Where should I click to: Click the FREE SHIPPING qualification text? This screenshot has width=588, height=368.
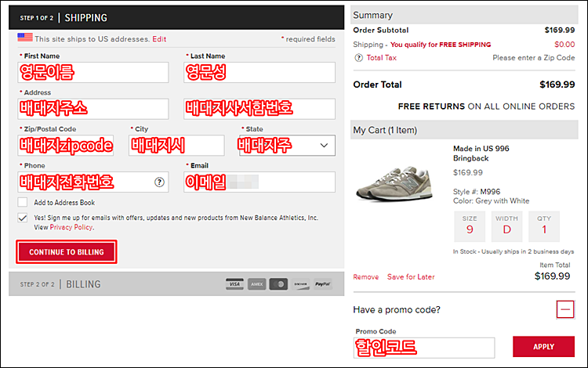click(441, 45)
